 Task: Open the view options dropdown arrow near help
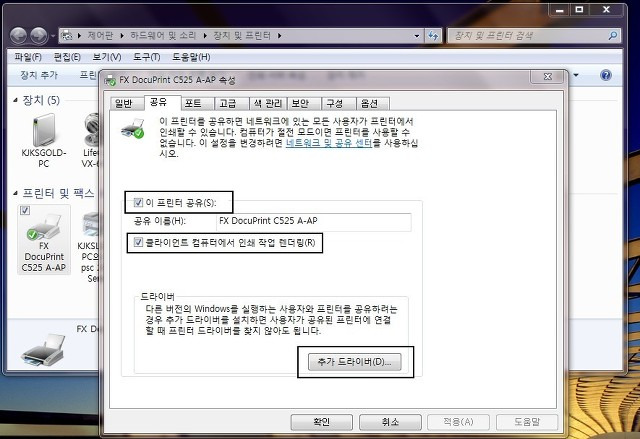tap(576, 75)
